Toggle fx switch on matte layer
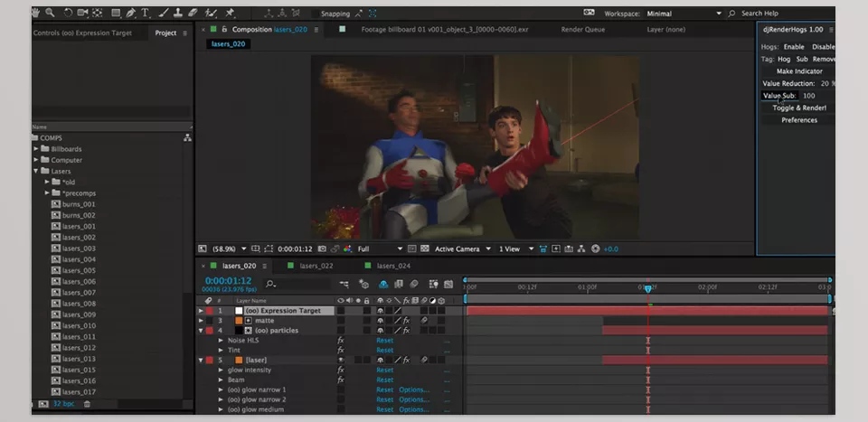Image resolution: width=868 pixels, height=422 pixels. [x=406, y=321]
